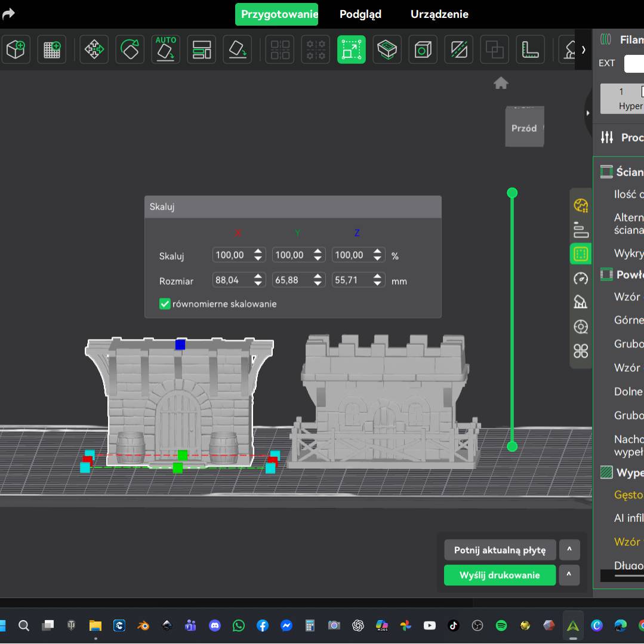Toggle the highlighted green side strip icon

point(580,254)
